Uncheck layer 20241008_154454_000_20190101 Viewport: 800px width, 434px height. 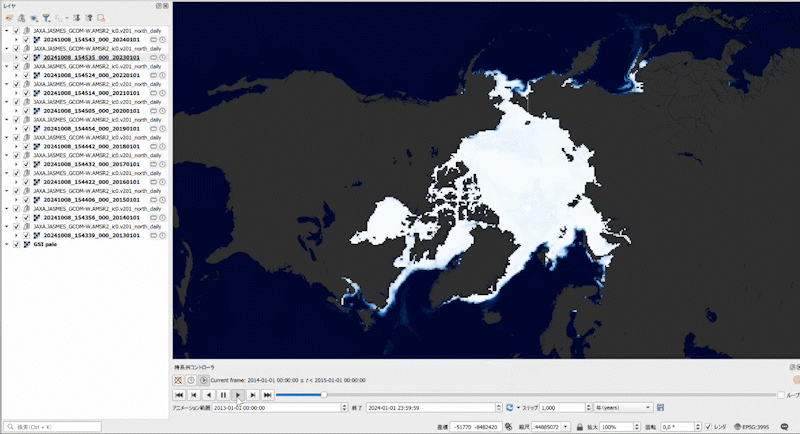(27, 129)
